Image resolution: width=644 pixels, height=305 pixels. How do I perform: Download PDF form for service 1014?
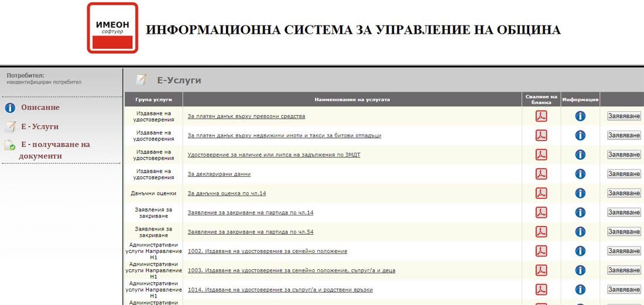pyautogui.click(x=541, y=290)
